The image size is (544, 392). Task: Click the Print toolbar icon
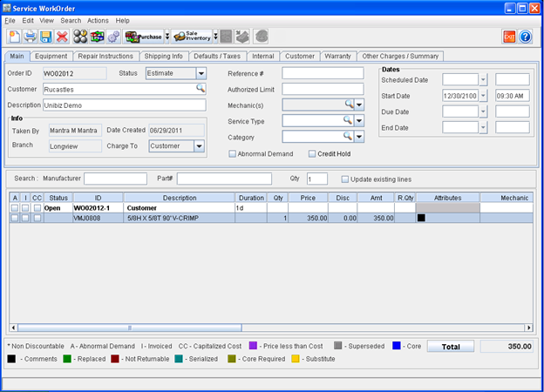[31, 37]
